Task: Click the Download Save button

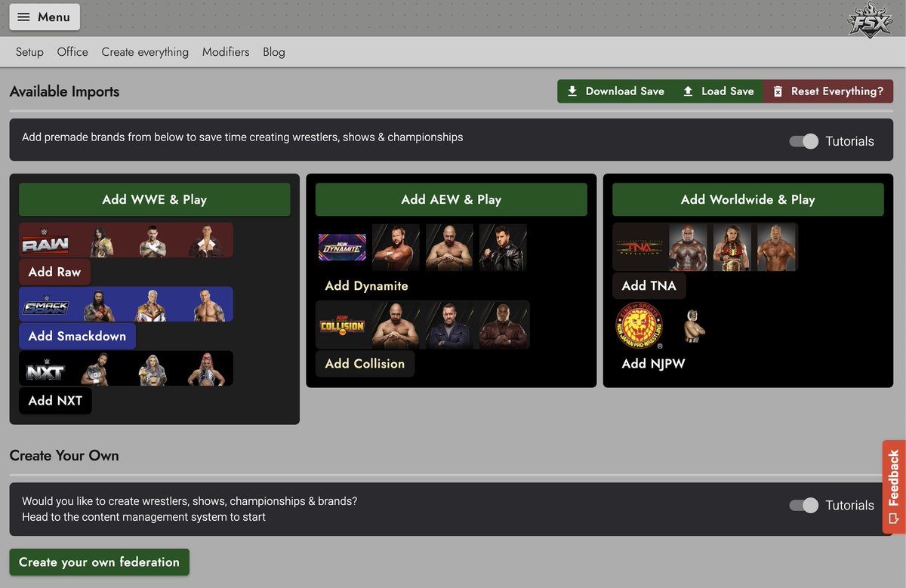Action: tap(615, 91)
